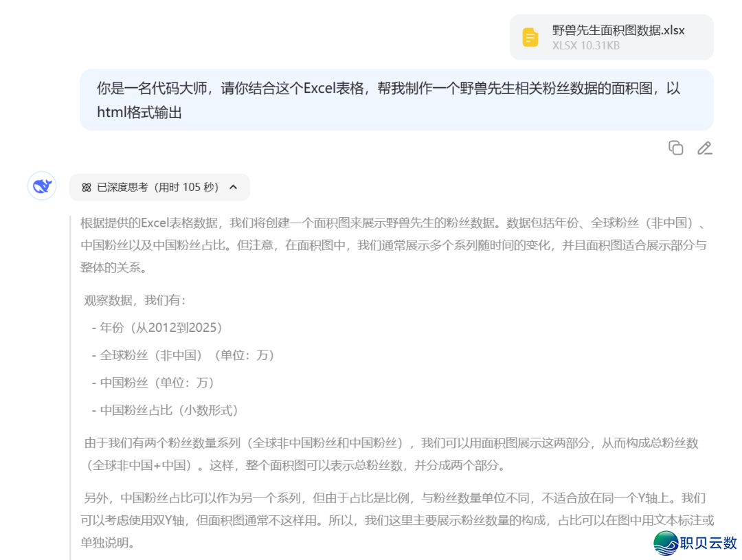Click the user prompt message bubble
This screenshot has width=742, height=560.
pos(396,100)
